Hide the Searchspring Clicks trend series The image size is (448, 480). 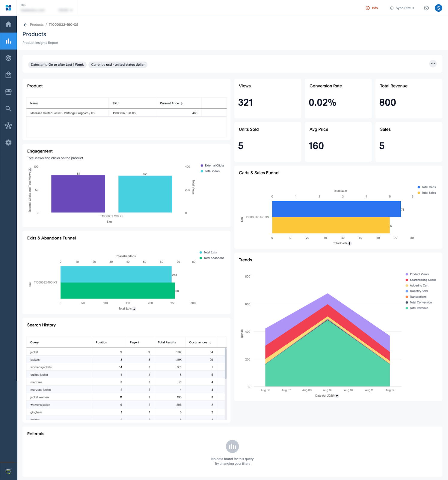[x=423, y=280]
